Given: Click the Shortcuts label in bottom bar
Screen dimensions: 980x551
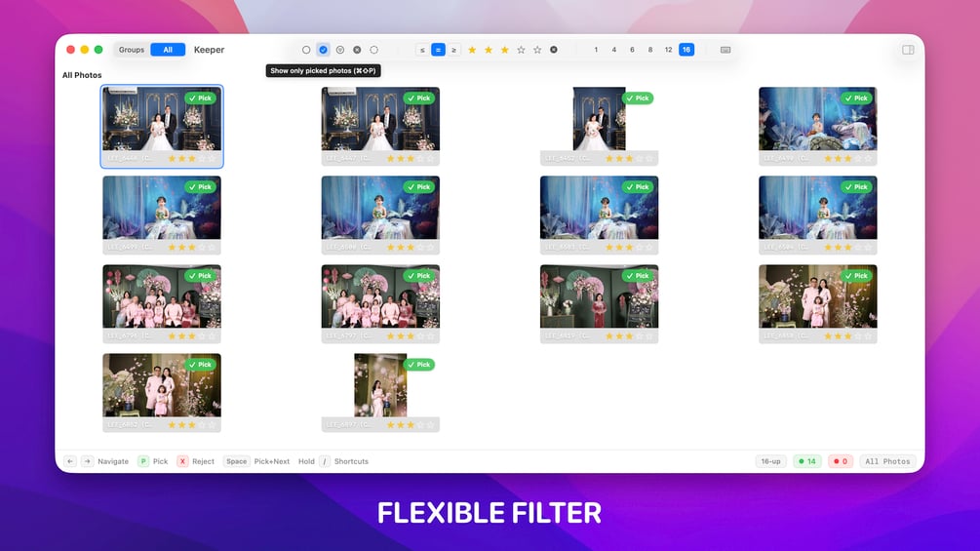Looking at the screenshot, I should click(351, 461).
